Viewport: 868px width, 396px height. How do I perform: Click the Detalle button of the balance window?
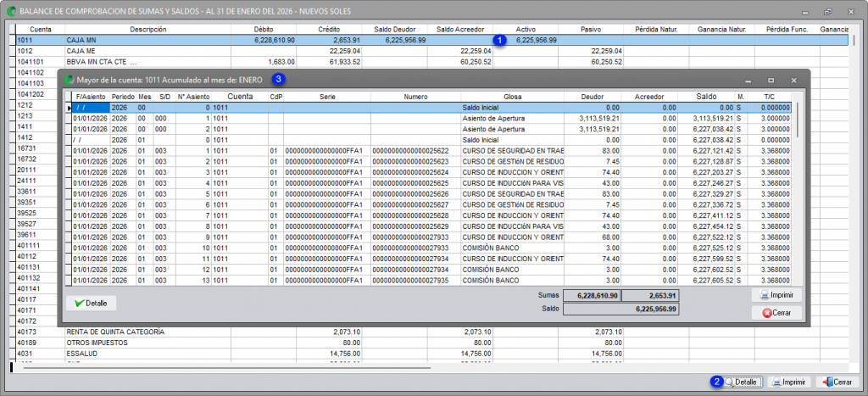tap(739, 382)
